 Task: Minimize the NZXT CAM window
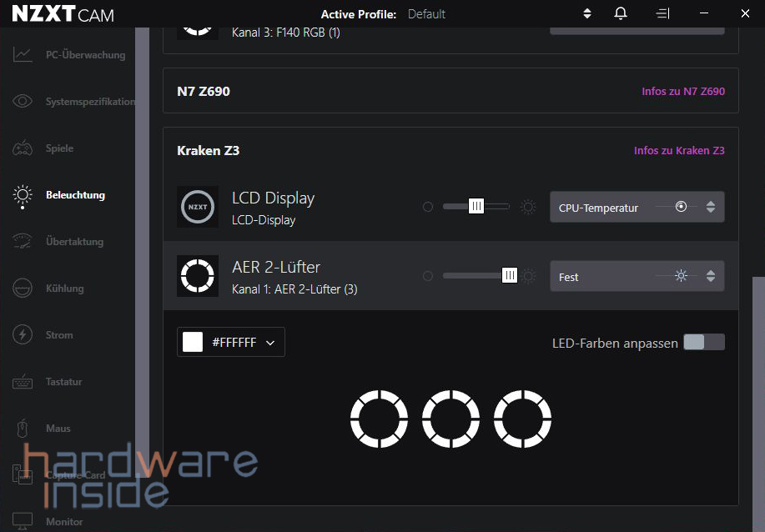tap(704, 13)
